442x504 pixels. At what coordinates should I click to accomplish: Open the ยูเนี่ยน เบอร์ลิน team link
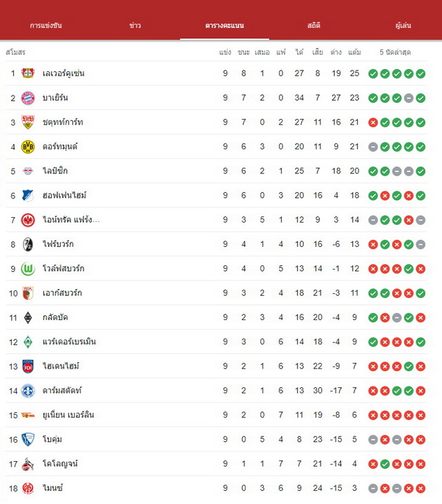tap(68, 415)
